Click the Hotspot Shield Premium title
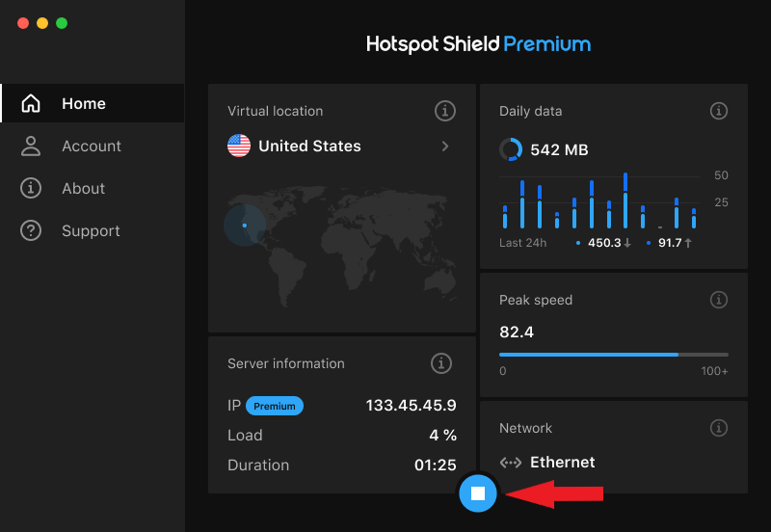Screen dimensions: 771x532 478,44
